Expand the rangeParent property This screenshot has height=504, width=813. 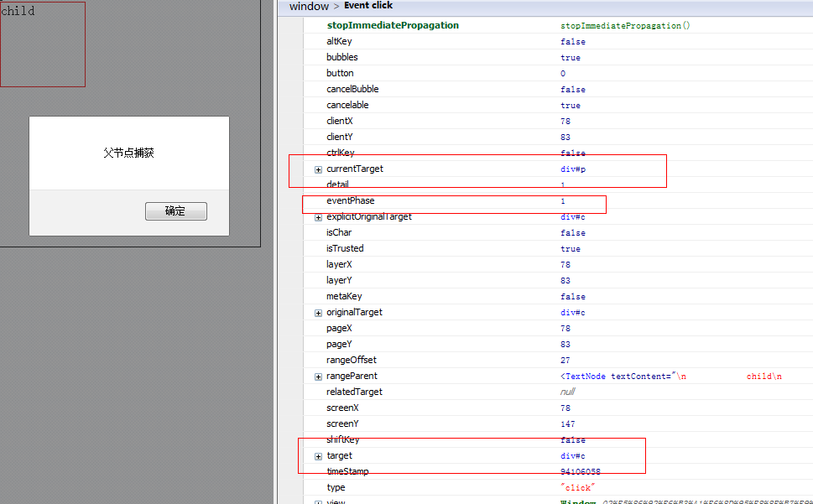(318, 377)
